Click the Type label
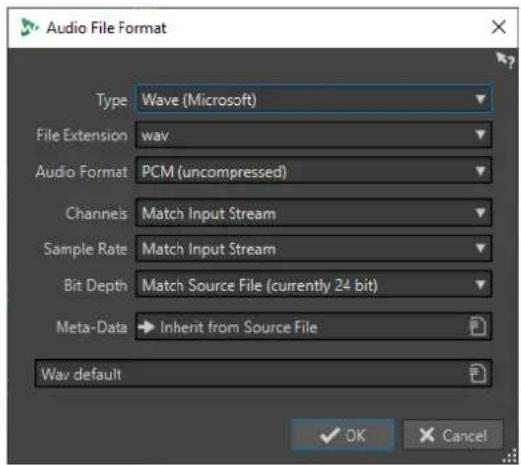Viewport: 521px width, 465px height. [x=112, y=100]
